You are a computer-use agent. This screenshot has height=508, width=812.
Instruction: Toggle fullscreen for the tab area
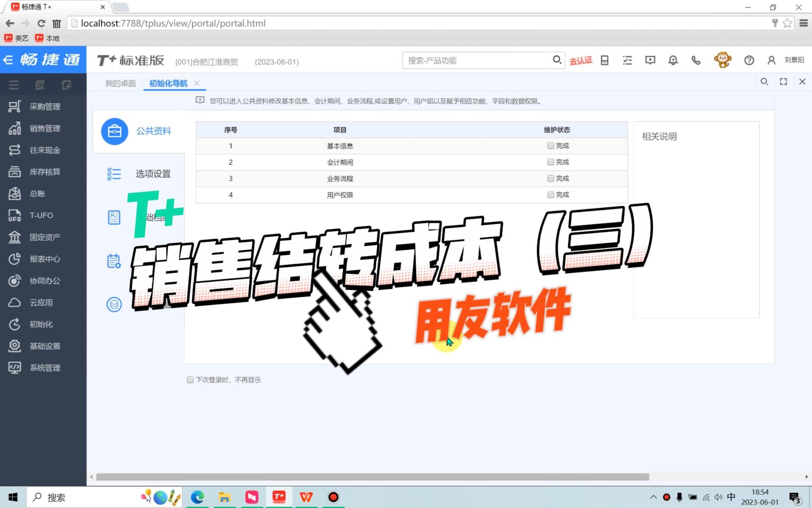click(x=783, y=82)
